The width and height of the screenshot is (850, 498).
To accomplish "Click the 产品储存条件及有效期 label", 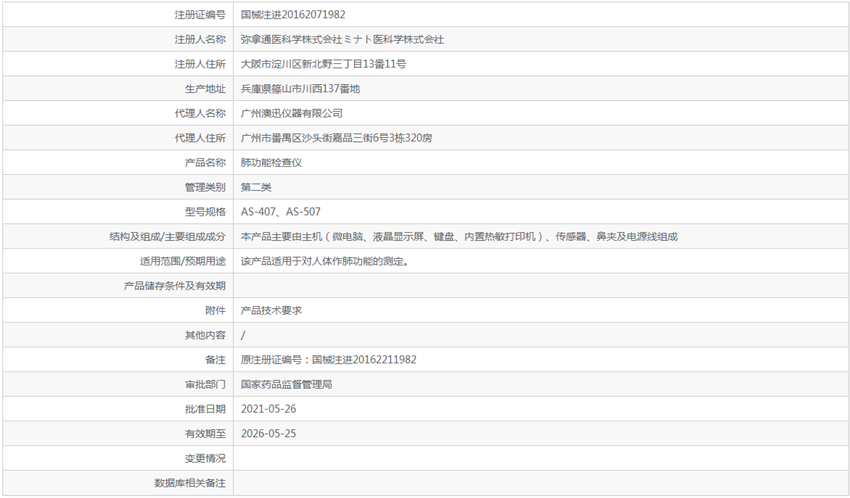I will pyautogui.click(x=175, y=286).
